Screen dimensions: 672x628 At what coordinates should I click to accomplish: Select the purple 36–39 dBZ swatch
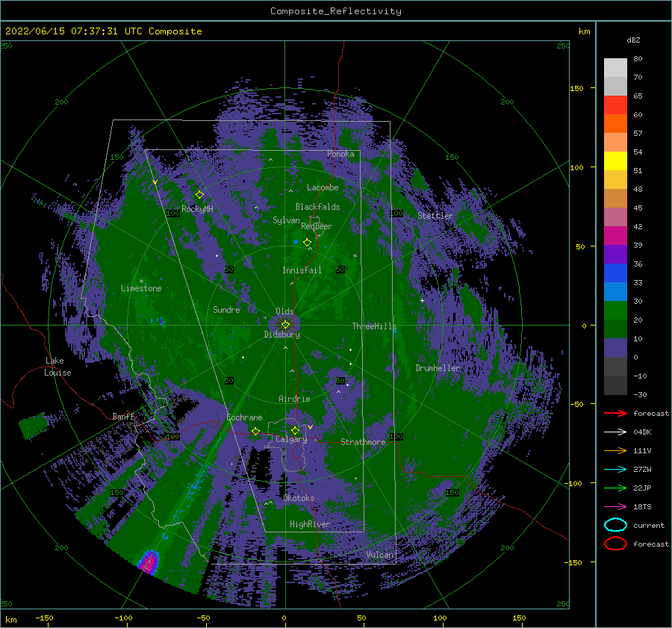point(615,255)
